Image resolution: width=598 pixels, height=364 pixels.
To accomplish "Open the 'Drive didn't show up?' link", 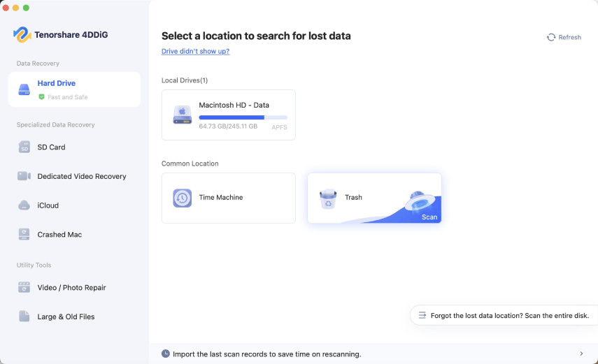I will pyautogui.click(x=195, y=51).
